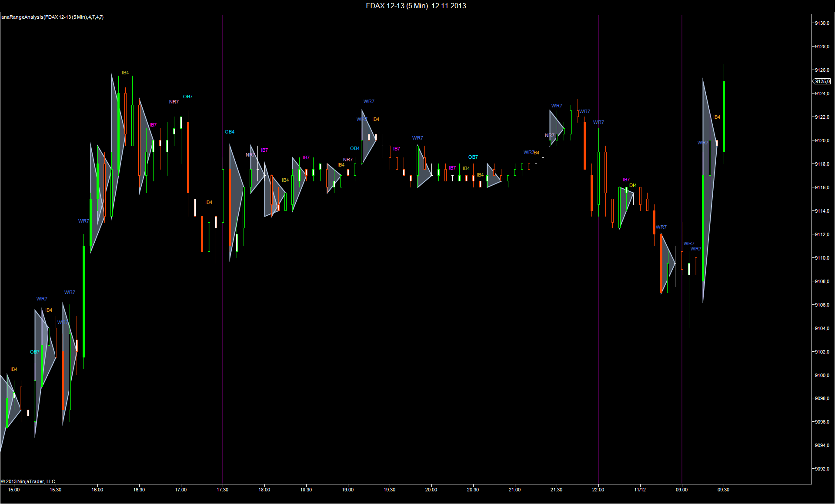The image size is (835, 504).
Task: Click the 18:00 time axis label
Action: coord(264,490)
